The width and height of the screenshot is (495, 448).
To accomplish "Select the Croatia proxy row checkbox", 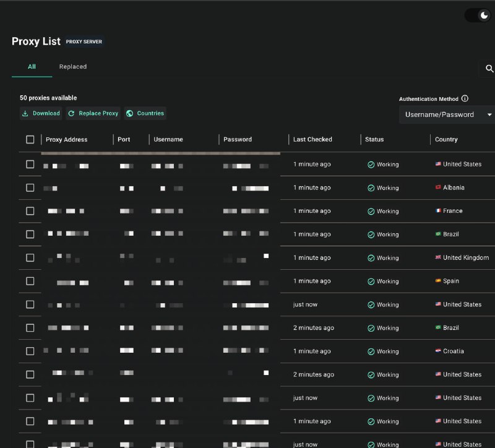I will (30, 351).
